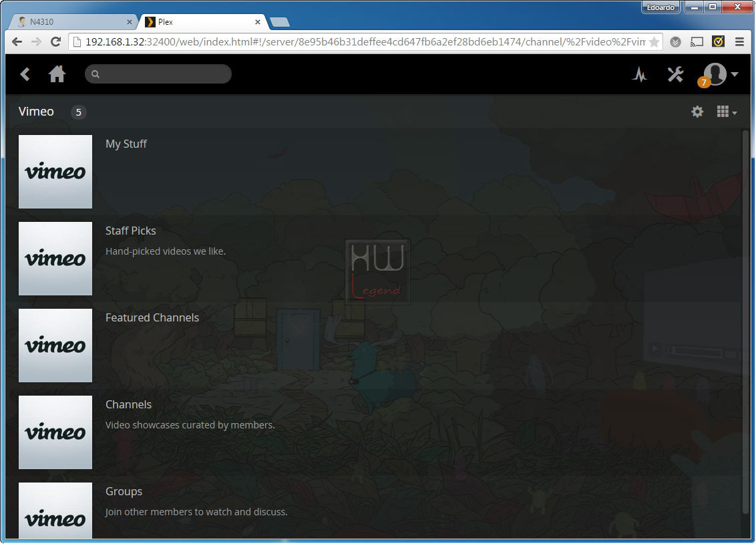
Task: Open Groups vimeo thumbnail
Action: click(x=55, y=510)
